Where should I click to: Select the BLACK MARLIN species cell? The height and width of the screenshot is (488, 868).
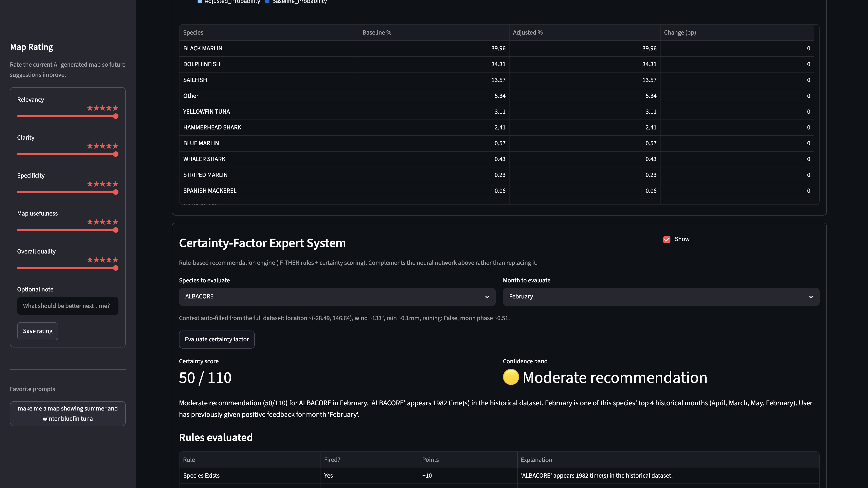pyautogui.click(x=269, y=49)
